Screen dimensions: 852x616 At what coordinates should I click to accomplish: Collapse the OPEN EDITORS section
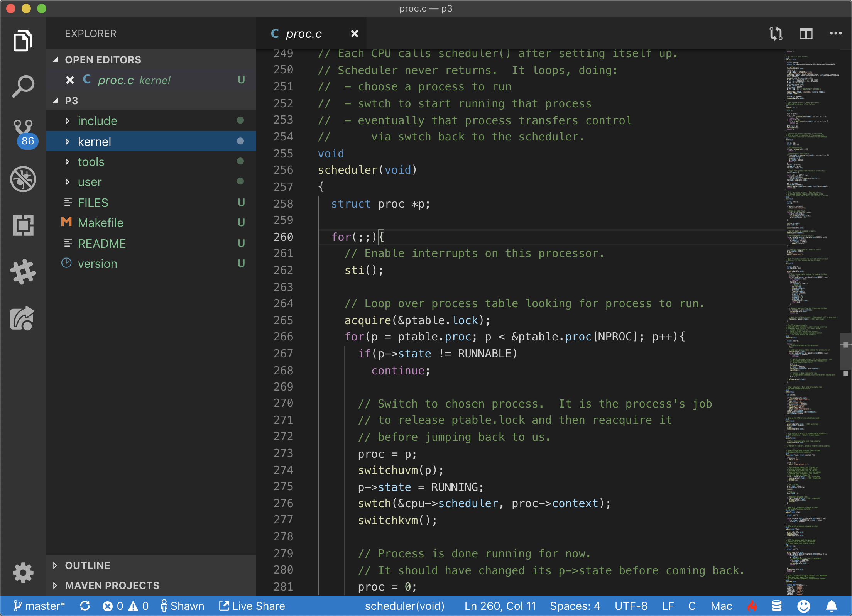[x=103, y=60]
